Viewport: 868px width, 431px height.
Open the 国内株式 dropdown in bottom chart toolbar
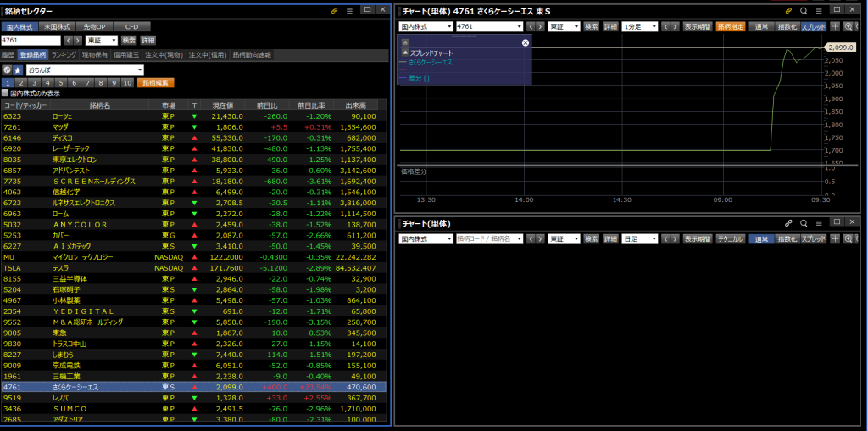coord(426,238)
